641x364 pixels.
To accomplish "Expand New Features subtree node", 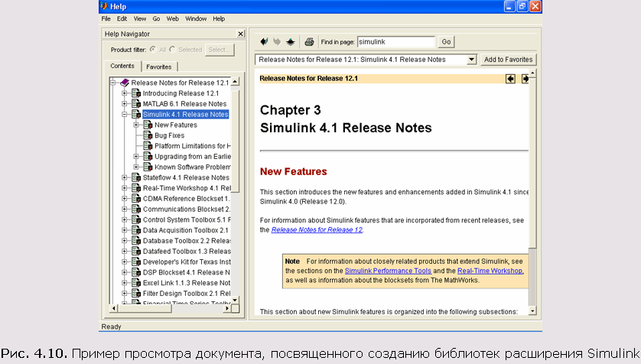I will (136, 125).
